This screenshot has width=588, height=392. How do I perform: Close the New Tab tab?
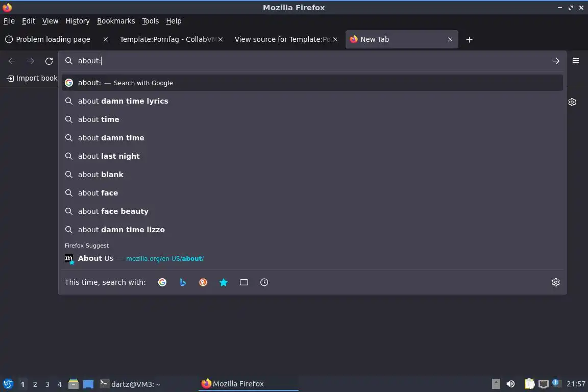(x=450, y=39)
